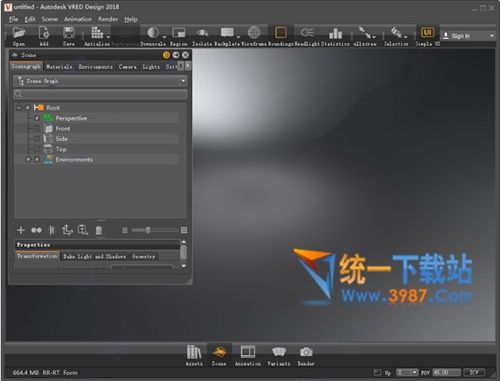Open the Animation menu
The width and height of the screenshot is (500, 381).
(78, 19)
